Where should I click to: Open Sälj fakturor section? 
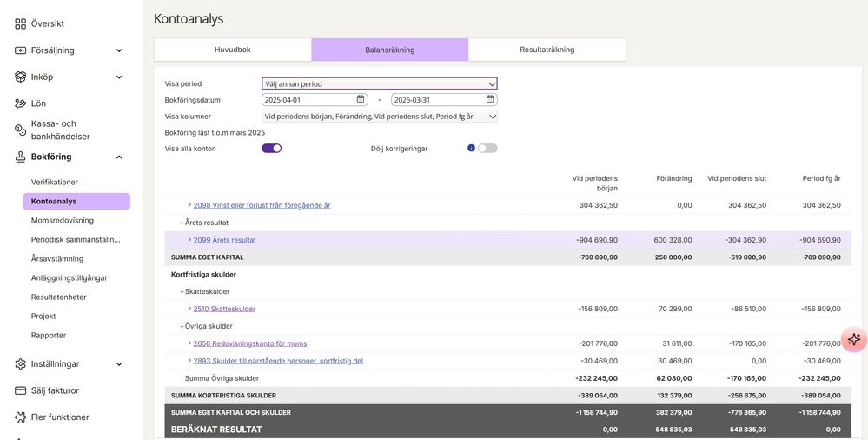click(x=55, y=390)
